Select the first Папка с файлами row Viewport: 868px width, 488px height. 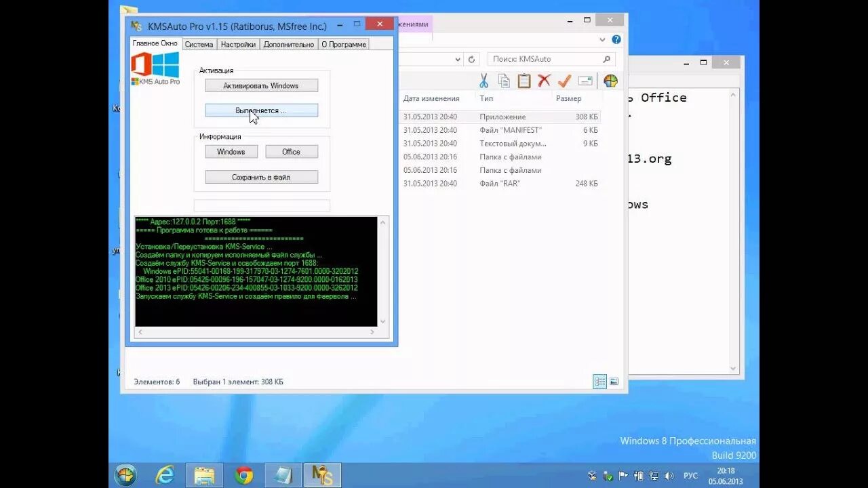500,157
